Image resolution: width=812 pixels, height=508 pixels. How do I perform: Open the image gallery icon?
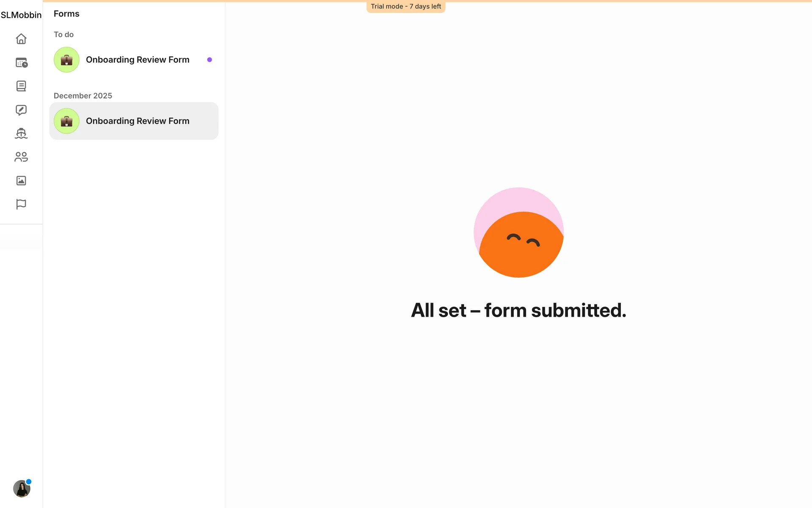click(21, 181)
